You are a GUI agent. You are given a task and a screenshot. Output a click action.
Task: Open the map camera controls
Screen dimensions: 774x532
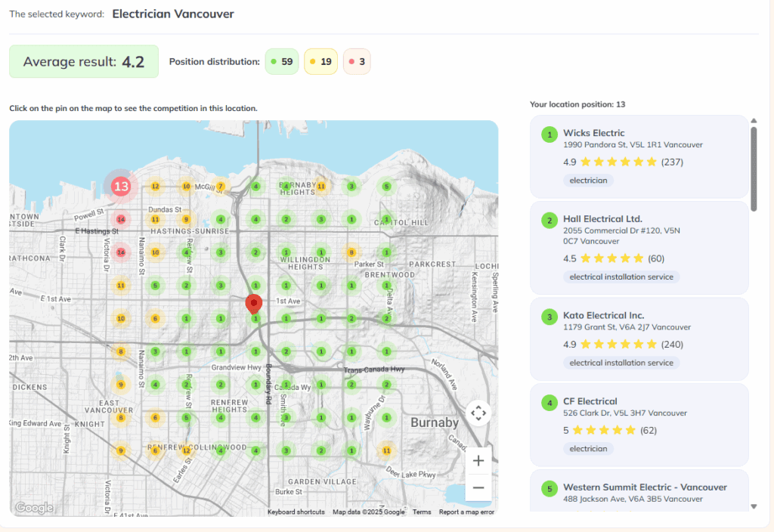(478, 413)
